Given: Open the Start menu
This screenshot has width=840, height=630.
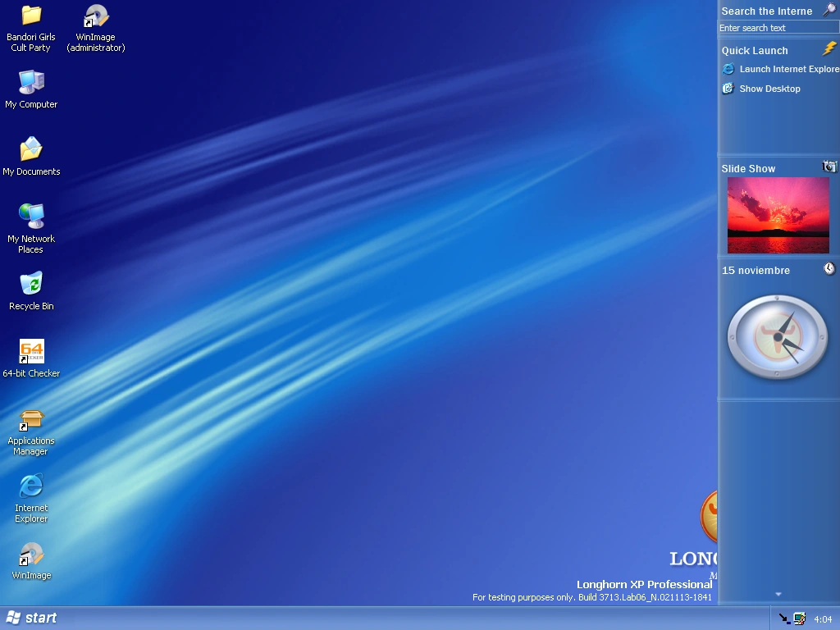Looking at the screenshot, I should [31, 618].
